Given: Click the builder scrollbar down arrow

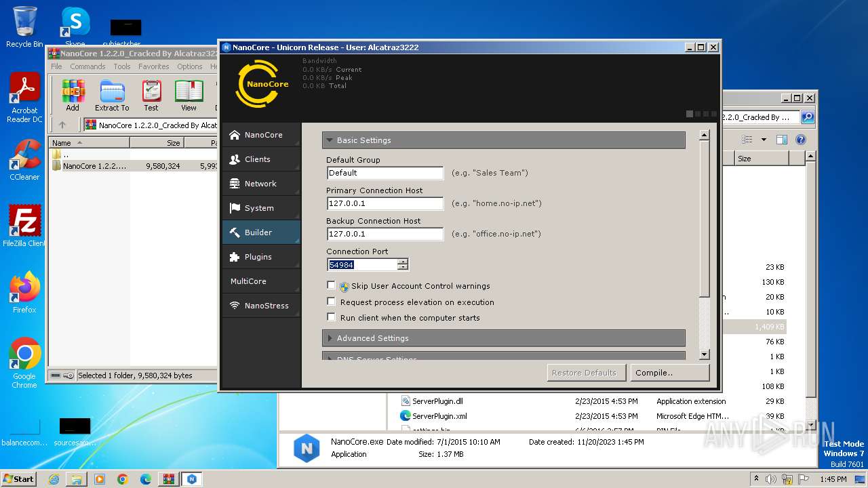Looking at the screenshot, I should pyautogui.click(x=704, y=354).
